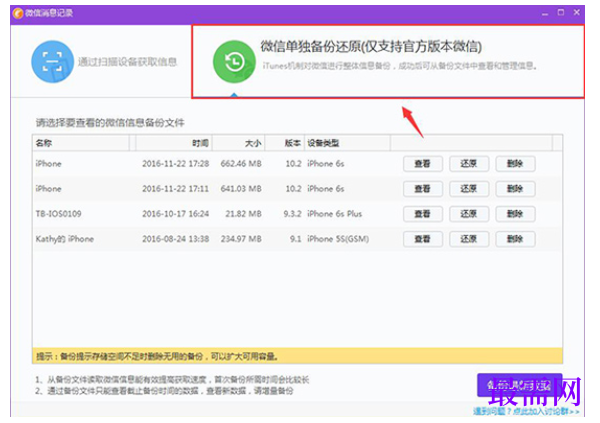The image size is (600, 423).
Task: Open the 遇到问题?点此加入讨论群 link
Action: (x=526, y=412)
